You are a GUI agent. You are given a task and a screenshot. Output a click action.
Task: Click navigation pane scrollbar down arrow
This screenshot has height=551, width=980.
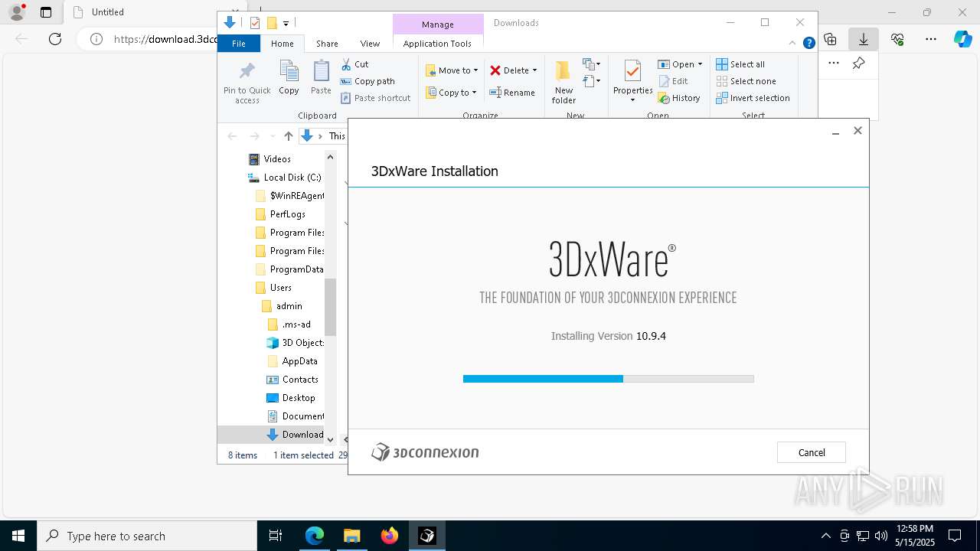[330, 439]
